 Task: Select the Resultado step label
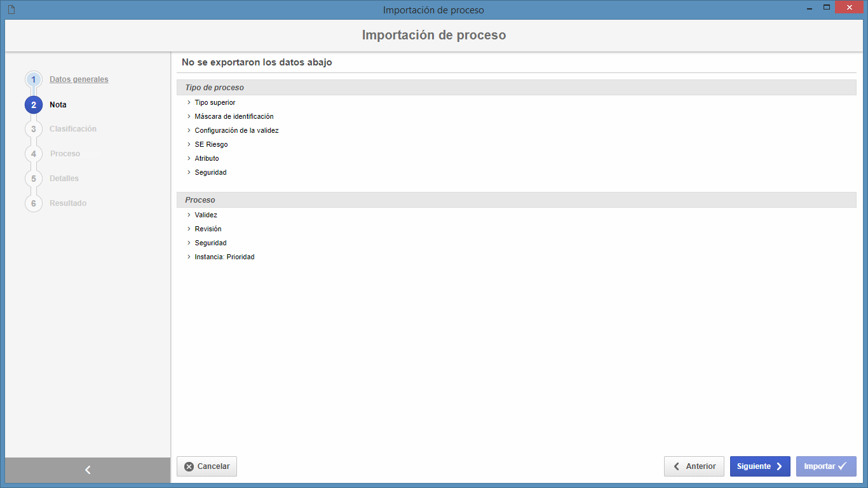click(x=68, y=203)
